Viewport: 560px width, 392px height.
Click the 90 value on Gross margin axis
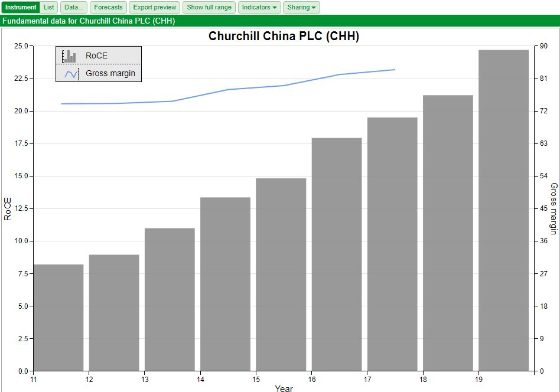(x=543, y=45)
